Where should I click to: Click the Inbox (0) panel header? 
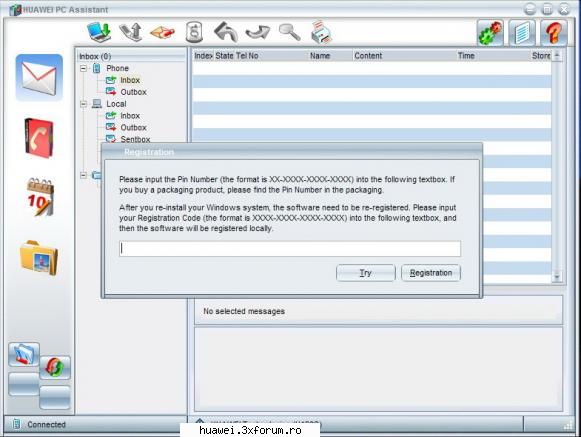(x=131, y=56)
